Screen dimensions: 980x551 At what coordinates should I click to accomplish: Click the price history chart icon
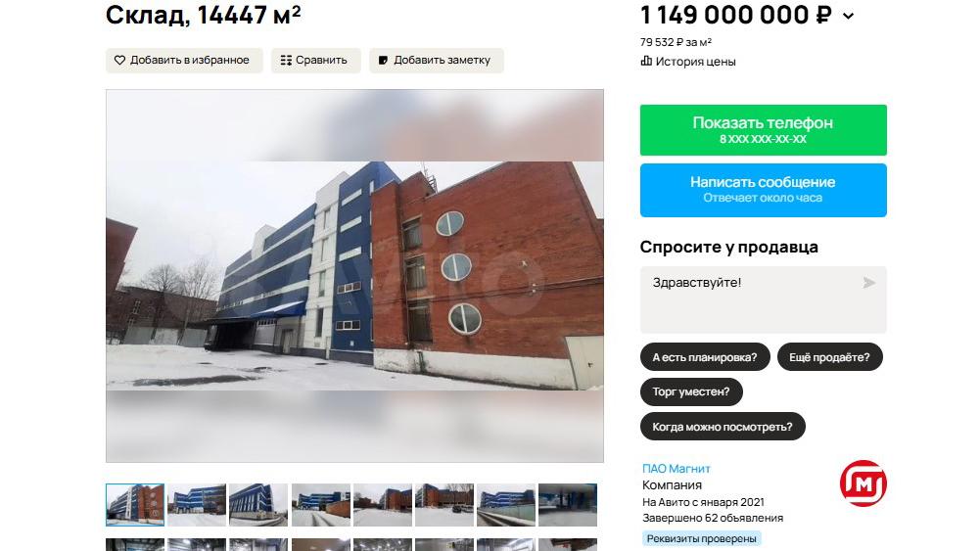click(x=646, y=62)
